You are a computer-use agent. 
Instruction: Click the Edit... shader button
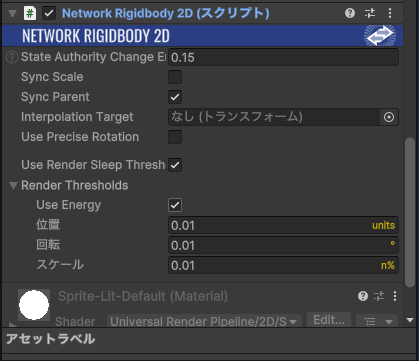point(329,320)
